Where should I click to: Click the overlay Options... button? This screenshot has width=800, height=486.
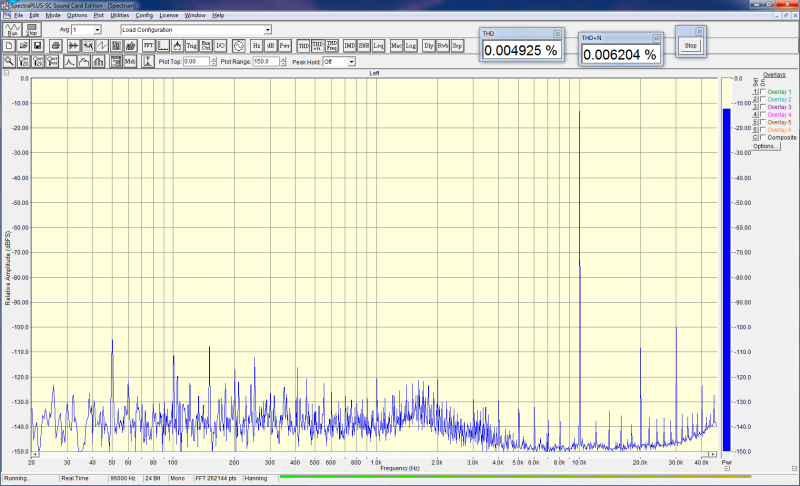pos(765,146)
